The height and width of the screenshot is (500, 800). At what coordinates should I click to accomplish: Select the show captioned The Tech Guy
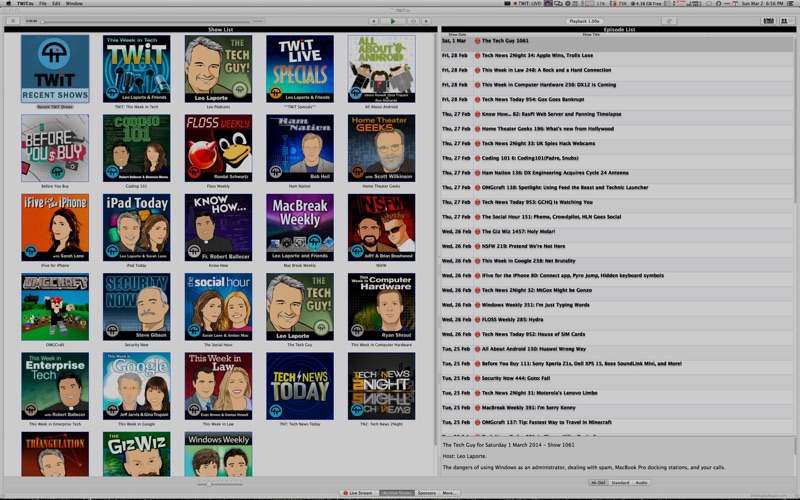(x=300, y=307)
